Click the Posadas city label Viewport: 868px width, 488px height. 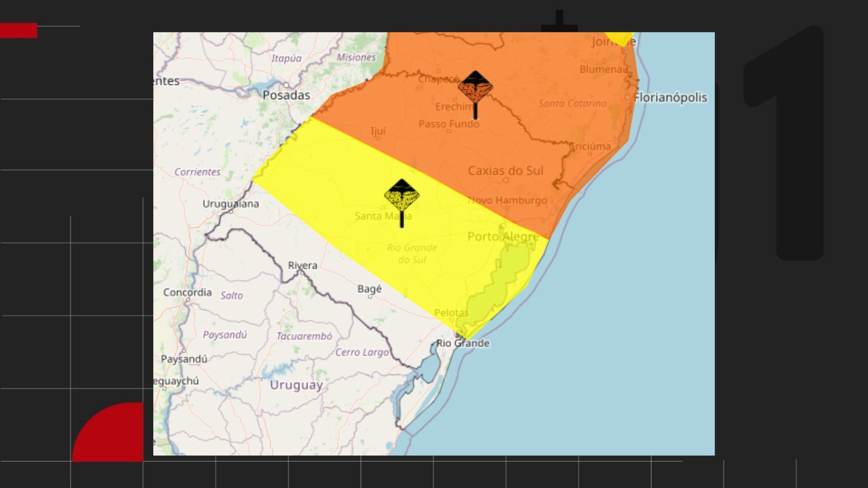286,95
